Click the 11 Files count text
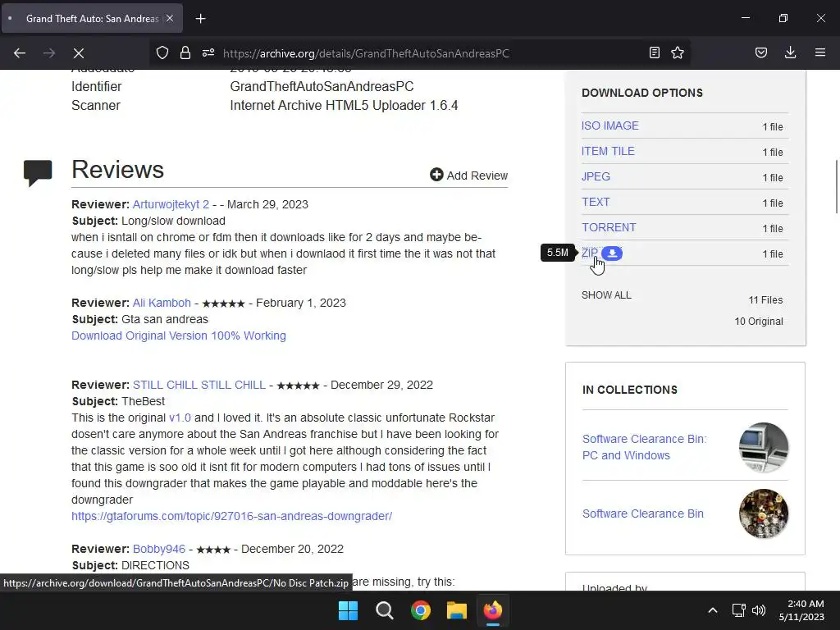The image size is (840, 630). coord(765,300)
